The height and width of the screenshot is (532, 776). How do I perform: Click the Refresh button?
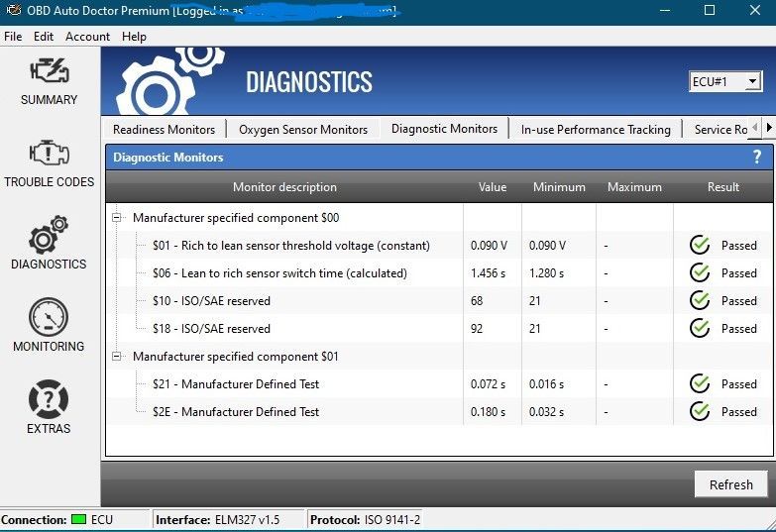point(730,484)
